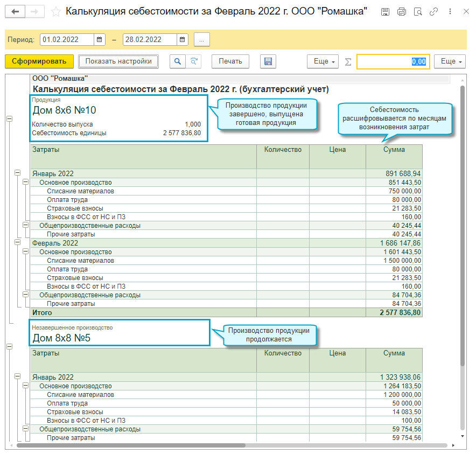Collapse the Дом 8х6 №10 product group

pos(10,118)
